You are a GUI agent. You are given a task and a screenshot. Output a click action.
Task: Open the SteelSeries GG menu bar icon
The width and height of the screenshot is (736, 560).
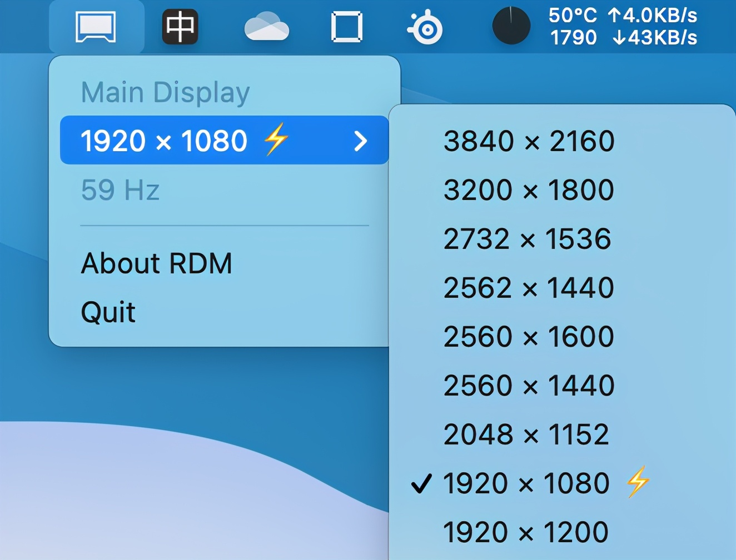(x=424, y=26)
